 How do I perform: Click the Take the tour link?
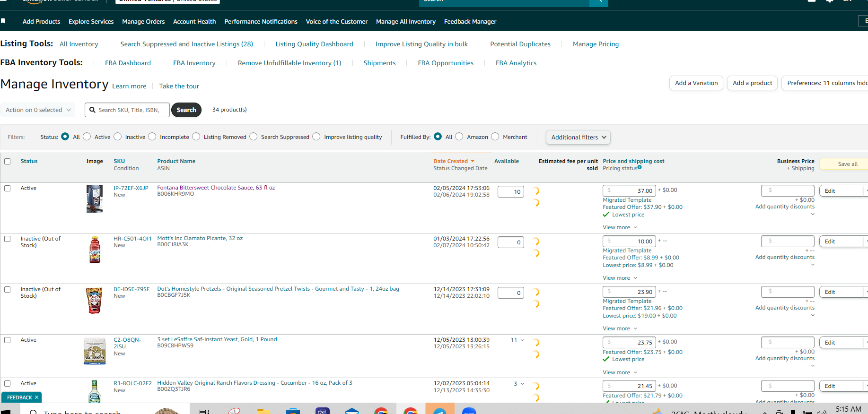coord(179,86)
